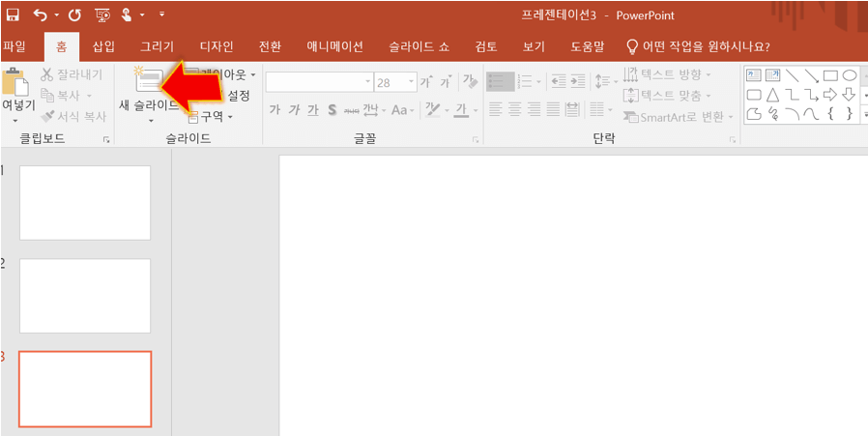Justify paragraph text
Screen dimensions: 868x436
pos(554,109)
